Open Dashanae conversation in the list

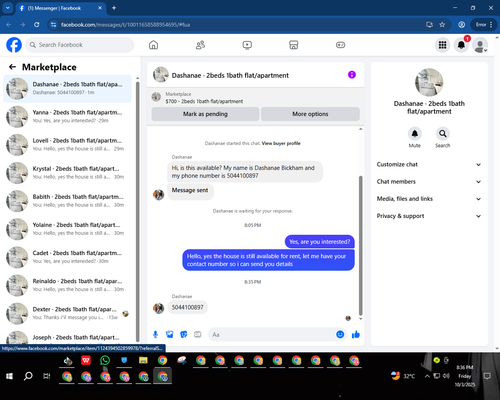tap(67, 88)
